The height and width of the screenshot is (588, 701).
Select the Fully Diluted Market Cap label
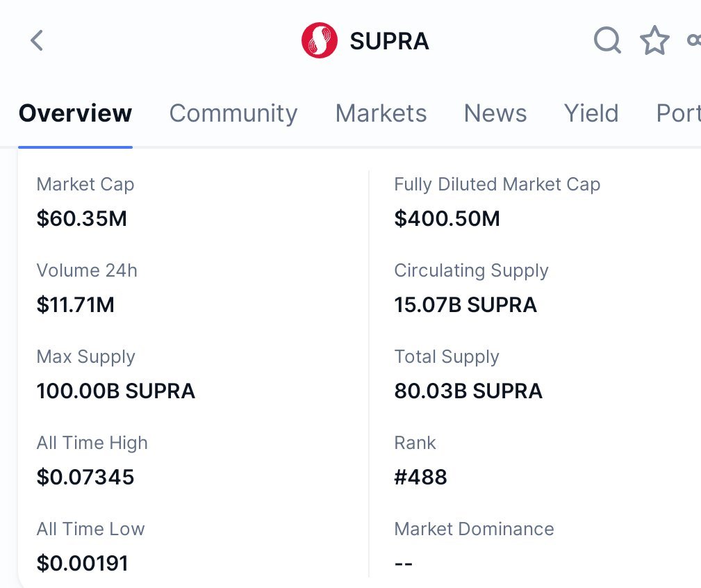click(497, 184)
